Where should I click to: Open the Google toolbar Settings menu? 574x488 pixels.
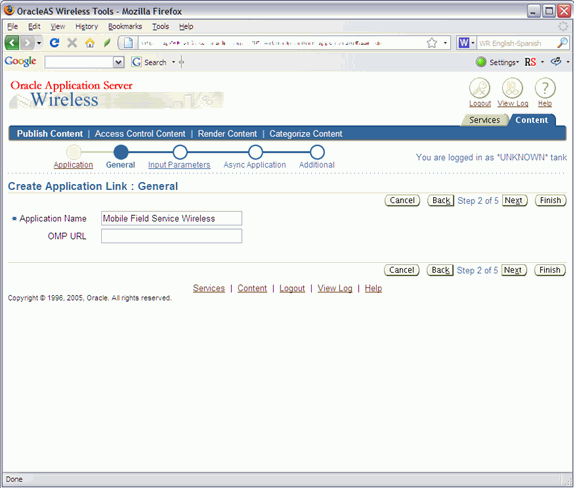coord(504,63)
